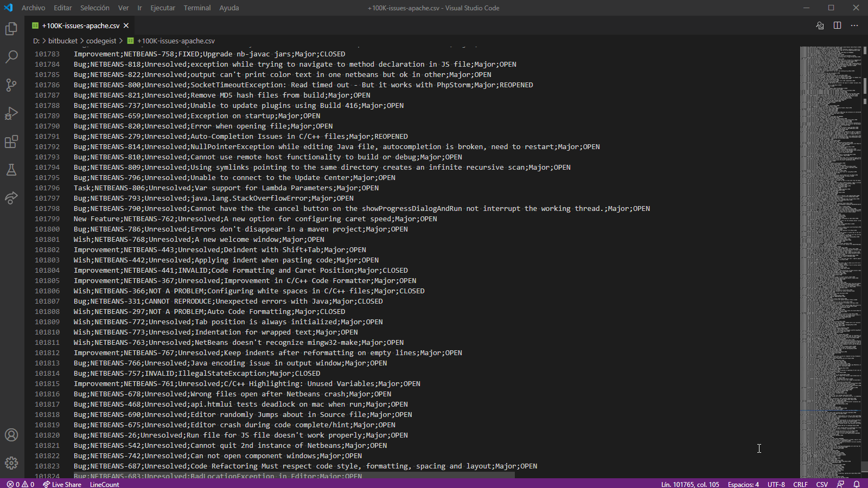Expand the +100K-issues-apache.csv breadcrumb
868x488 pixels.
click(176, 41)
